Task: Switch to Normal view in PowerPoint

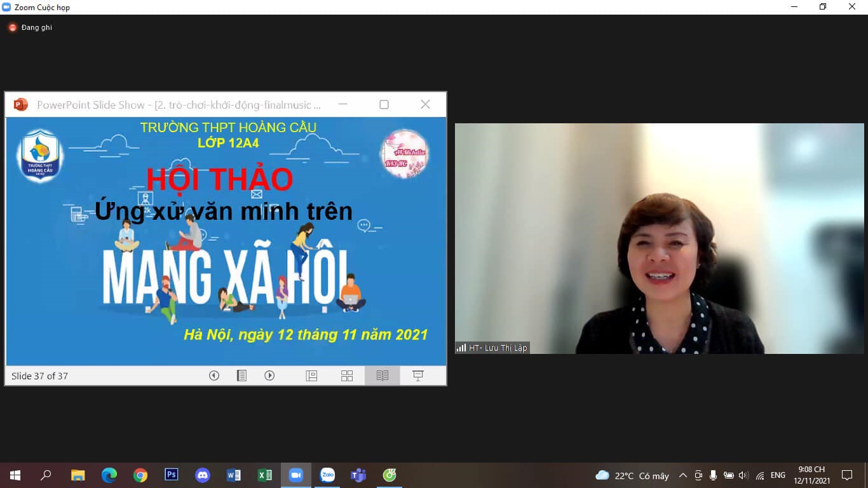Action: pos(311,376)
